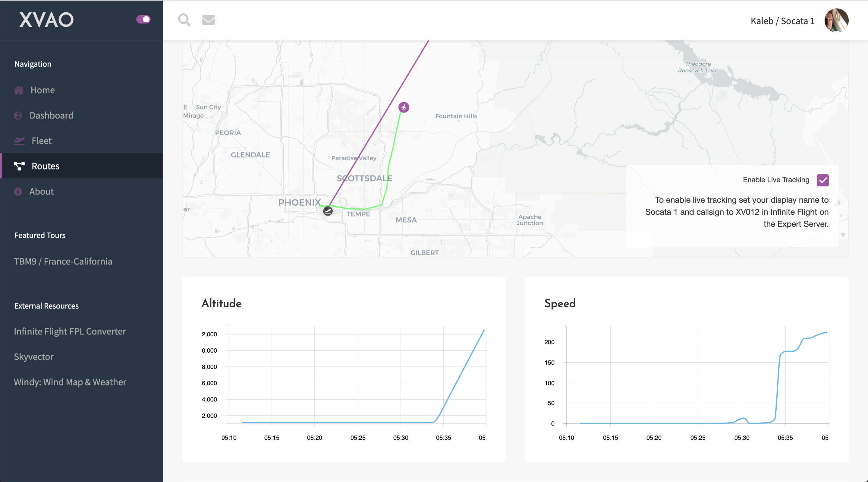Click the user profile avatar photo
The image size is (868, 482).
[836, 20]
